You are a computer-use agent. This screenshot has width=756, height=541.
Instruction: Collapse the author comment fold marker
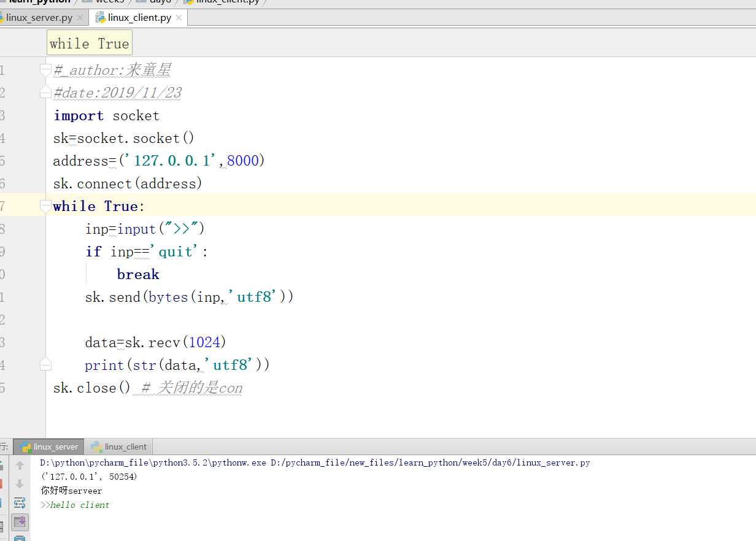(x=45, y=70)
